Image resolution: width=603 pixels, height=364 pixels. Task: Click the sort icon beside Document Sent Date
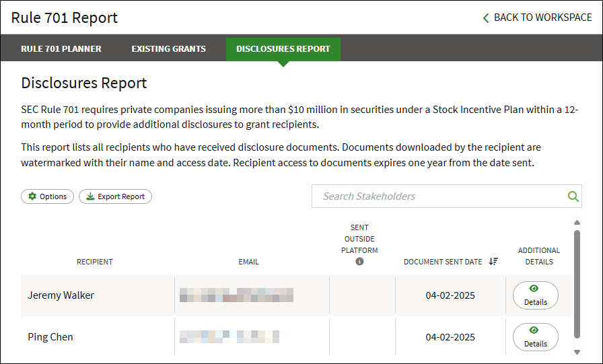pos(493,262)
